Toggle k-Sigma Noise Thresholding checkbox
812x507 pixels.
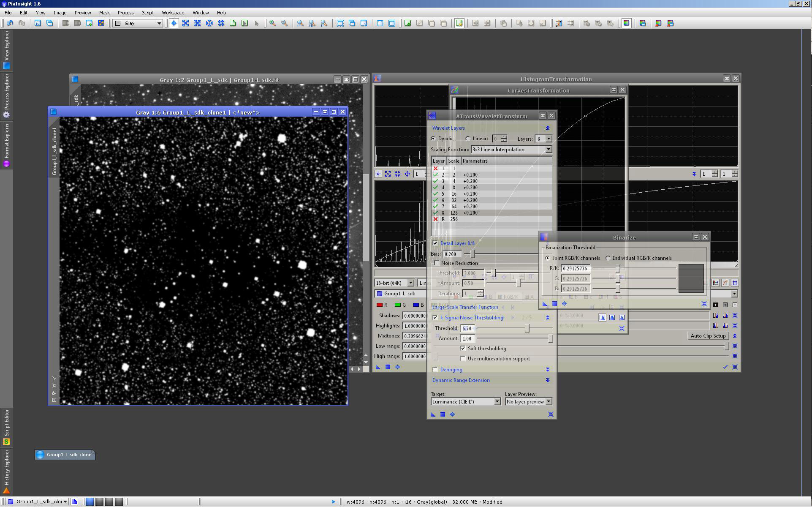[435, 318]
